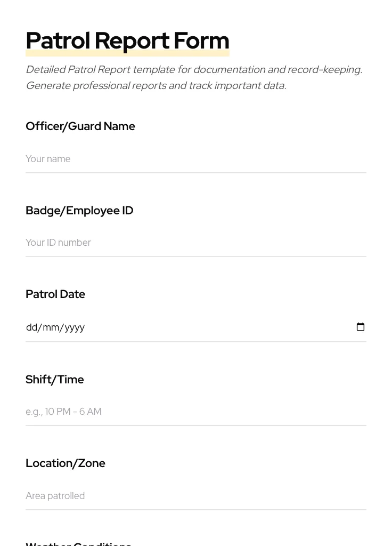Click the 'Patrol Date' label
Image resolution: width=392 pixels, height=546 pixels.
(x=55, y=294)
